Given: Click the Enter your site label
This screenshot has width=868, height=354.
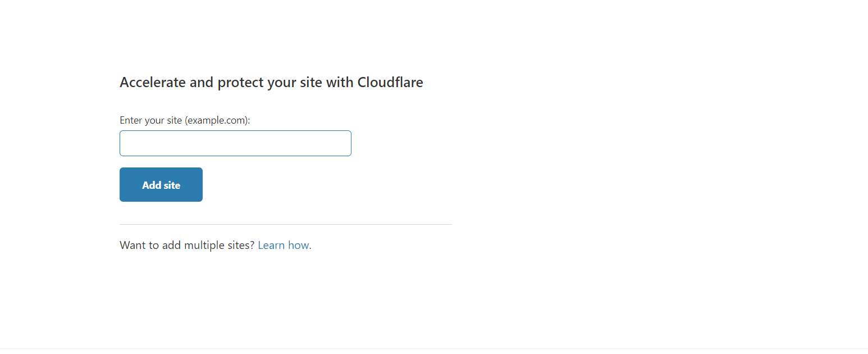Looking at the screenshot, I should click(185, 120).
